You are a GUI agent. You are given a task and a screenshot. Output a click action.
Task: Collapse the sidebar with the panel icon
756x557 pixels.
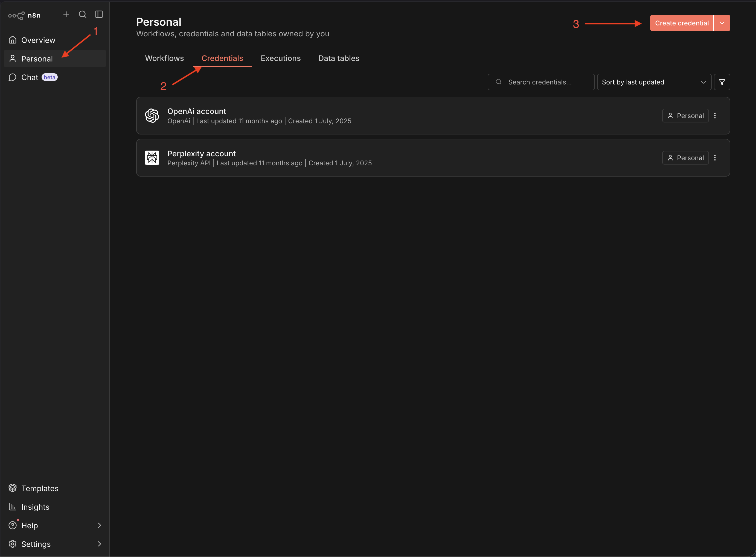tap(99, 14)
